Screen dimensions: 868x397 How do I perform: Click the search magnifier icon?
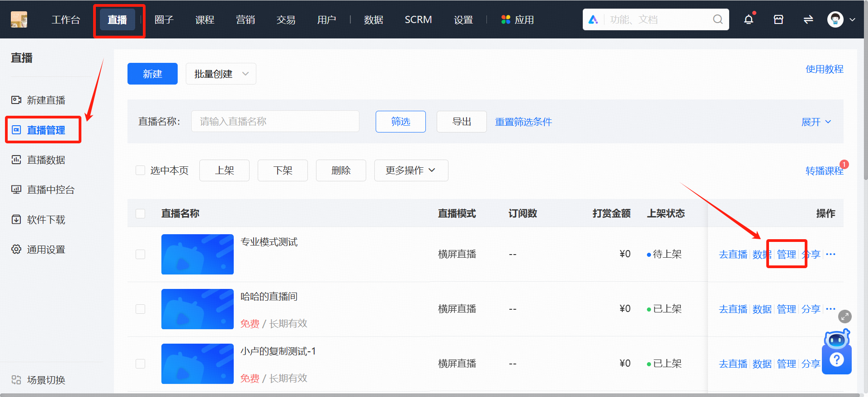(x=717, y=19)
